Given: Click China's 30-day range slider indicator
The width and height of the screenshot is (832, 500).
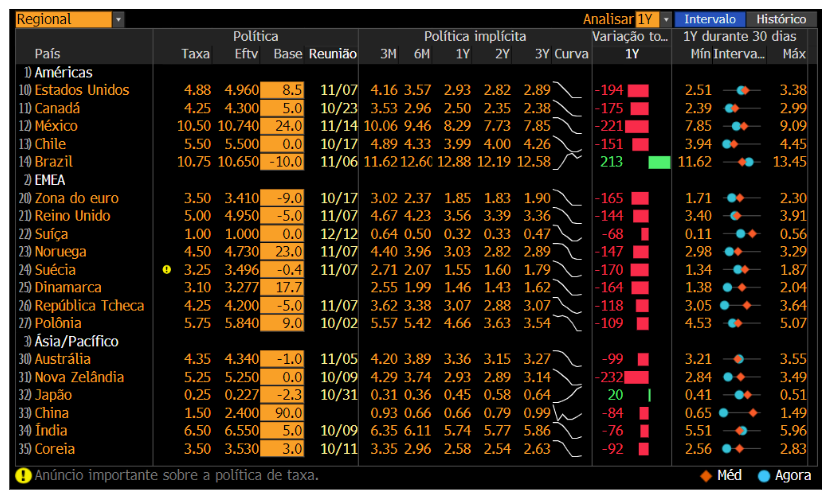Looking at the screenshot, I should [739, 413].
